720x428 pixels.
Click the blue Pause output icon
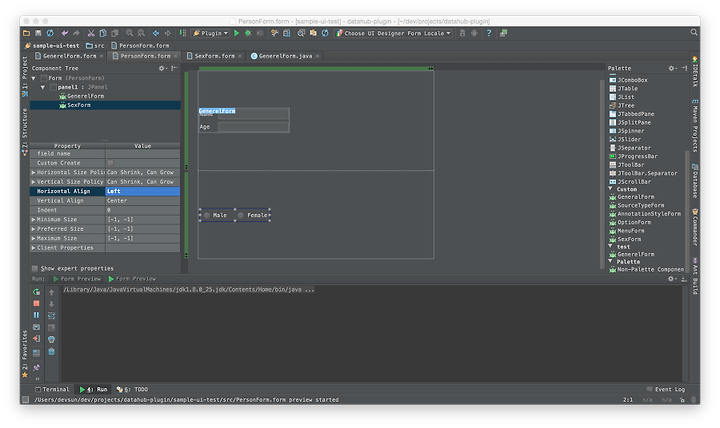click(x=36, y=315)
